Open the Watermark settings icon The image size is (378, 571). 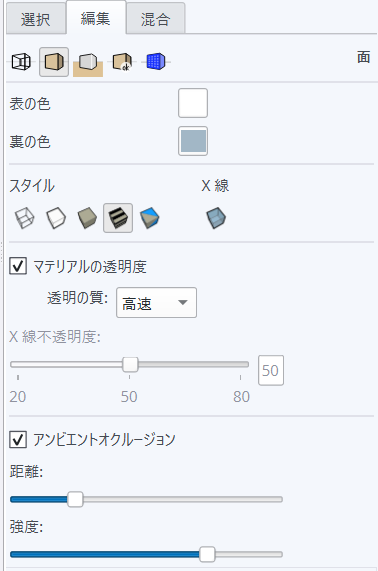[x=122, y=62]
